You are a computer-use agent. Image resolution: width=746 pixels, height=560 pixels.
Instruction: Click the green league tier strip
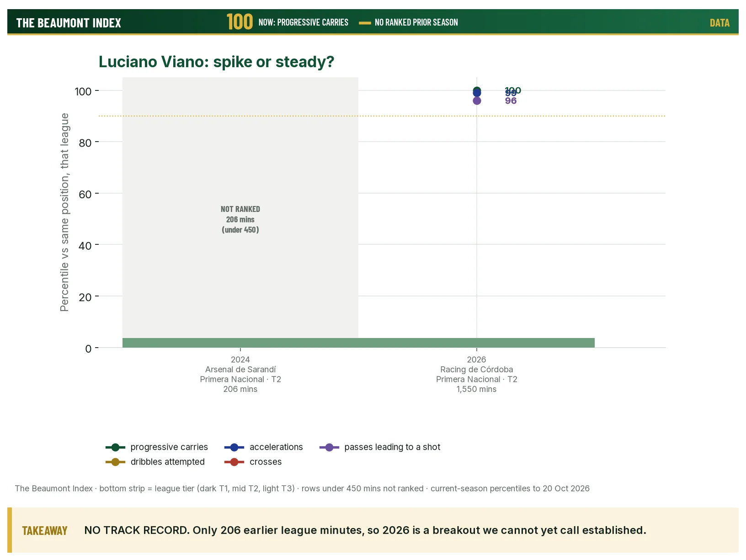pos(358,343)
